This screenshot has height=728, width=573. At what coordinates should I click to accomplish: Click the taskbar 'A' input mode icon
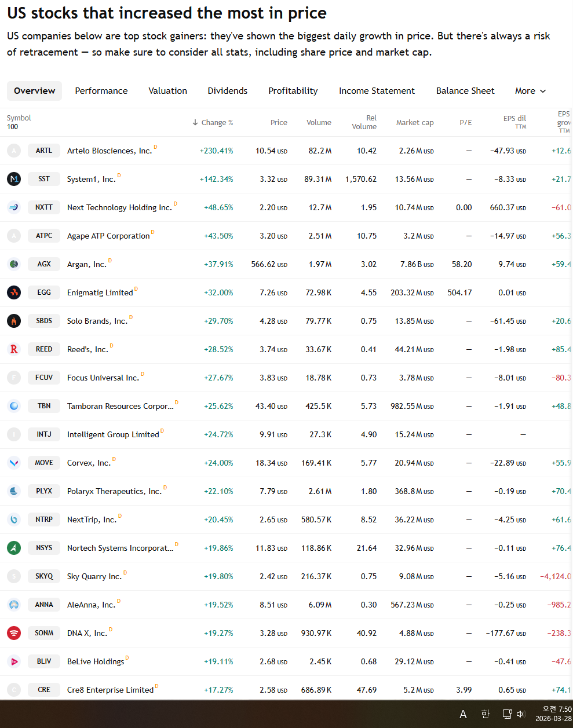coord(463,714)
